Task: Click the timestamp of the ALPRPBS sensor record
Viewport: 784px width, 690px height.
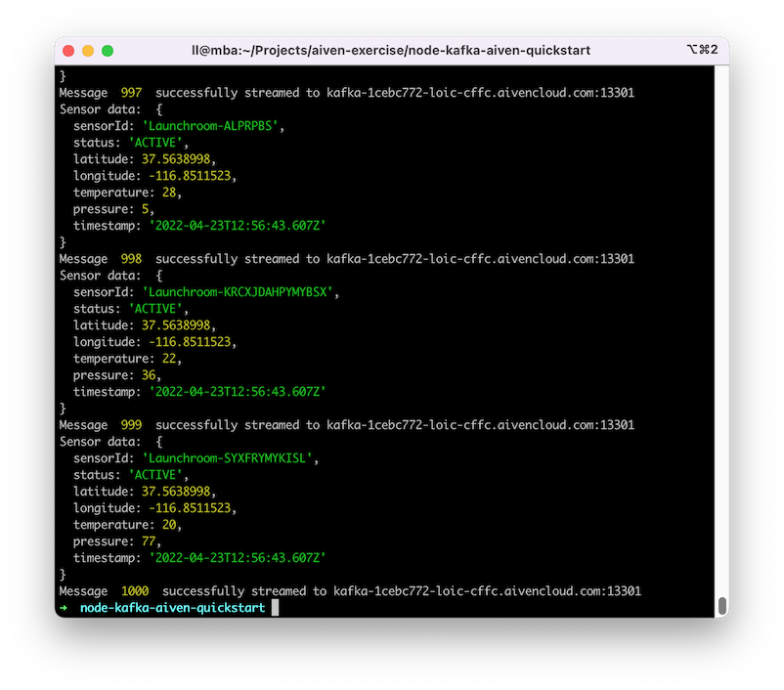Action: click(238, 226)
